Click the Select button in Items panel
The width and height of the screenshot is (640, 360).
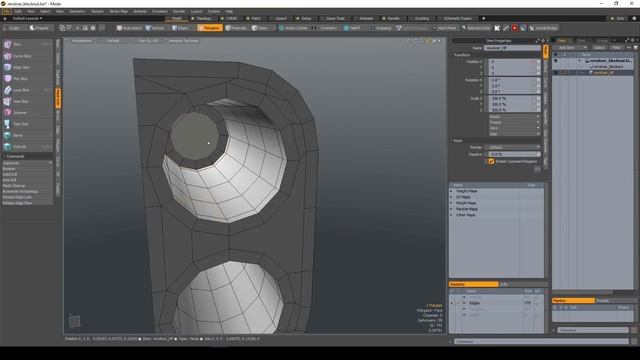599,48
